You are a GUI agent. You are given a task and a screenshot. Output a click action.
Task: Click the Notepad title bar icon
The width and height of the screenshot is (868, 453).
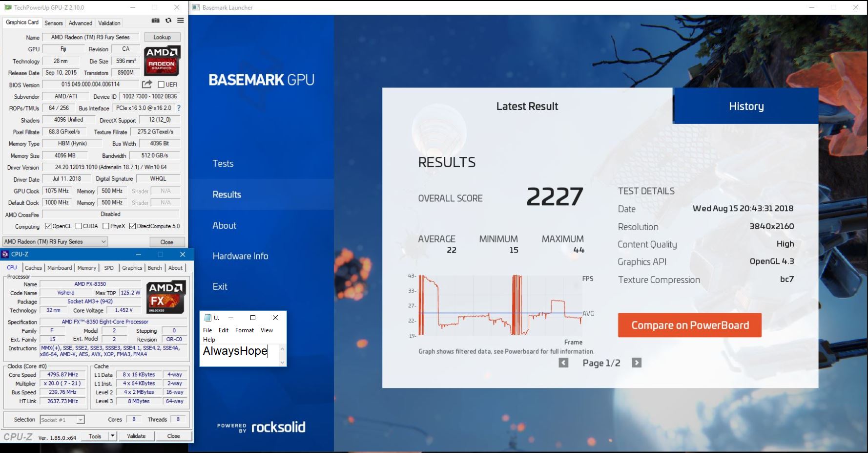coord(208,318)
